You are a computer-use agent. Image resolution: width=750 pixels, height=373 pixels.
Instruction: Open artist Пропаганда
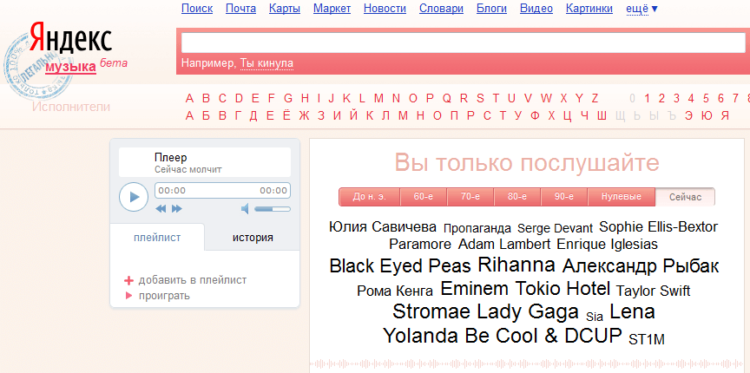click(x=477, y=229)
